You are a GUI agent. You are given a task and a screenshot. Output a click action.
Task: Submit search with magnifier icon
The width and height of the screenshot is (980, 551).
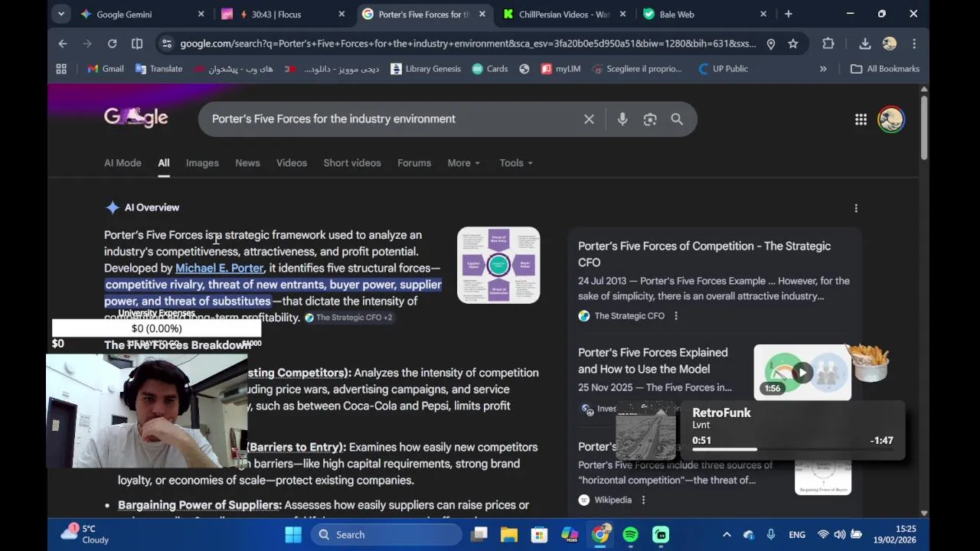click(x=677, y=119)
